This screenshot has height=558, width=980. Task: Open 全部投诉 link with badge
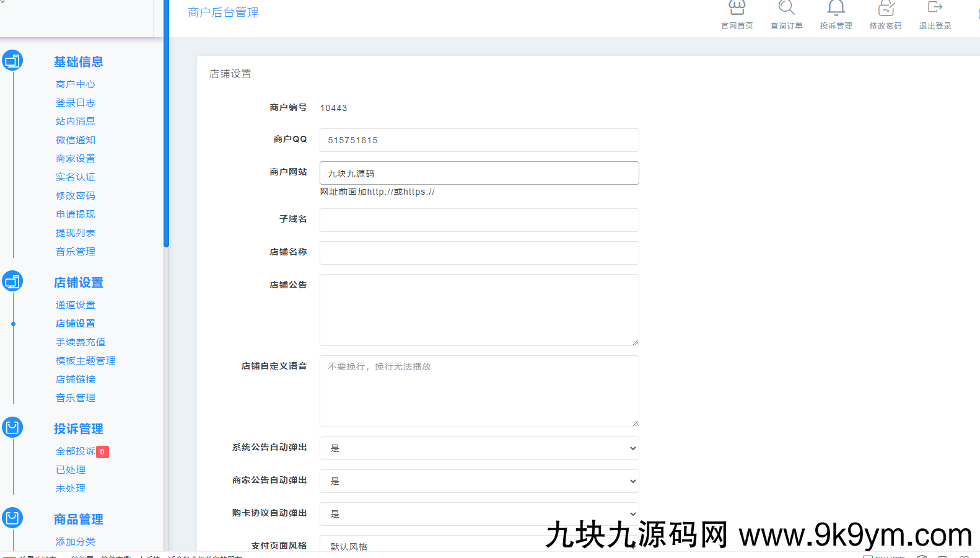[x=76, y=451]
